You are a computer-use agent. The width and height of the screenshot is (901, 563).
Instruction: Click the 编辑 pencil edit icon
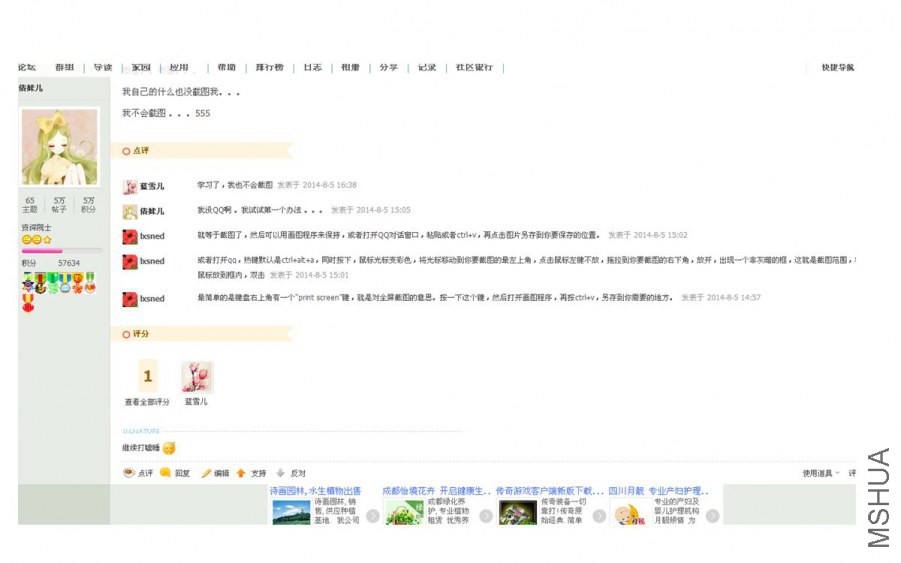tap(206, 473)
